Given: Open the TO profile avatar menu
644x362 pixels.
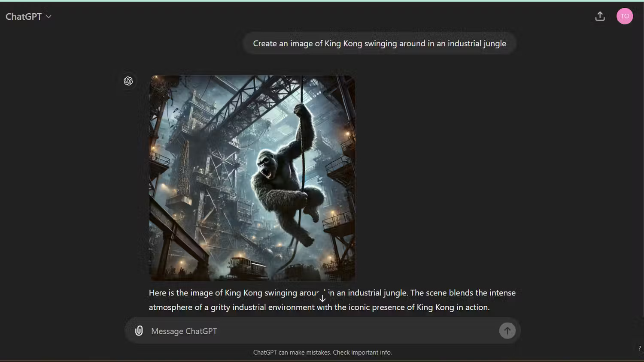Looking at the screenshot, I should pyautogui.click(x=625, y=16).
